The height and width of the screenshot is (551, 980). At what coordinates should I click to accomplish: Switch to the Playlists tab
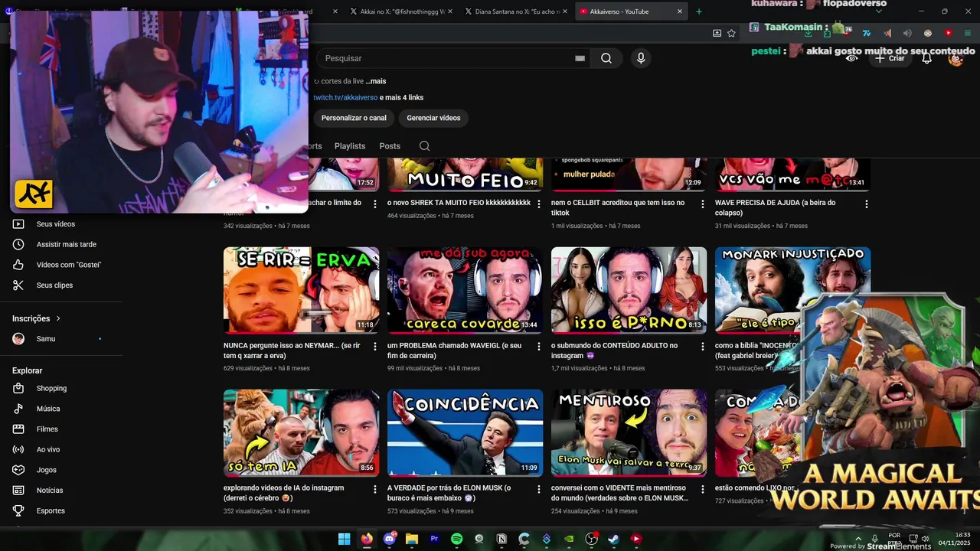350,146
